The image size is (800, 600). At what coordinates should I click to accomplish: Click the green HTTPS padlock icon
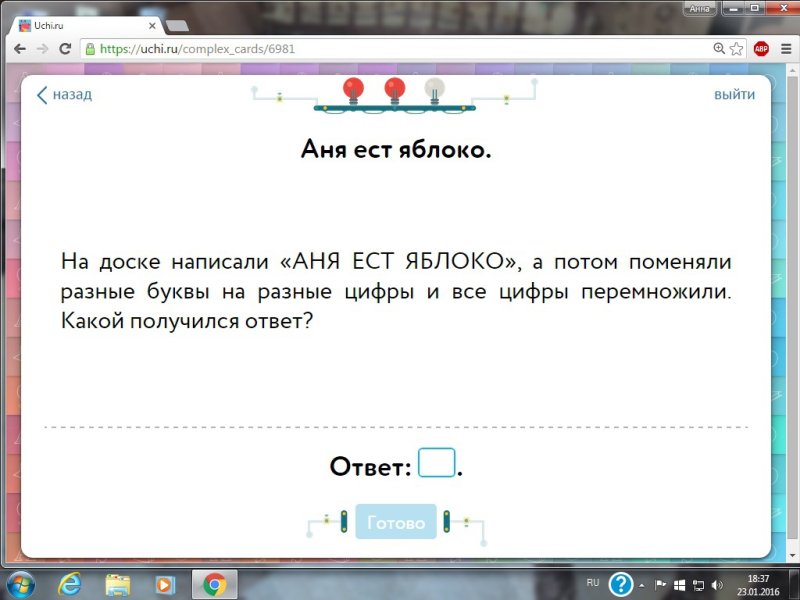pyautogui.click(x=89, y=47)
